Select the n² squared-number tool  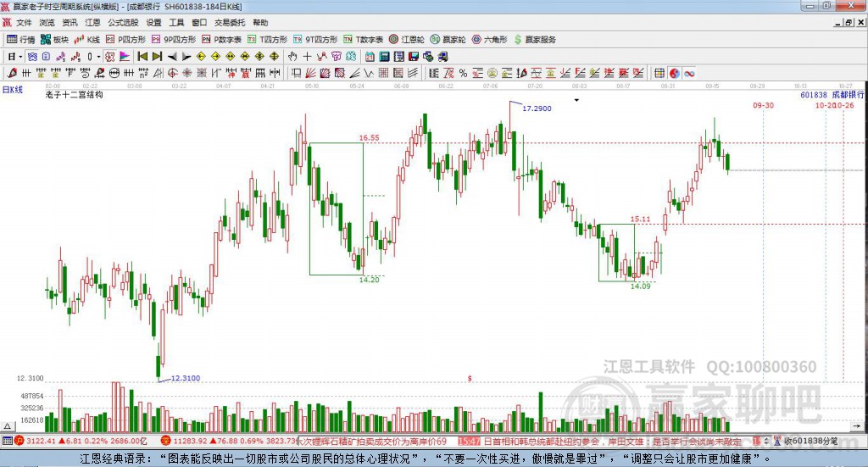(143, 73)
